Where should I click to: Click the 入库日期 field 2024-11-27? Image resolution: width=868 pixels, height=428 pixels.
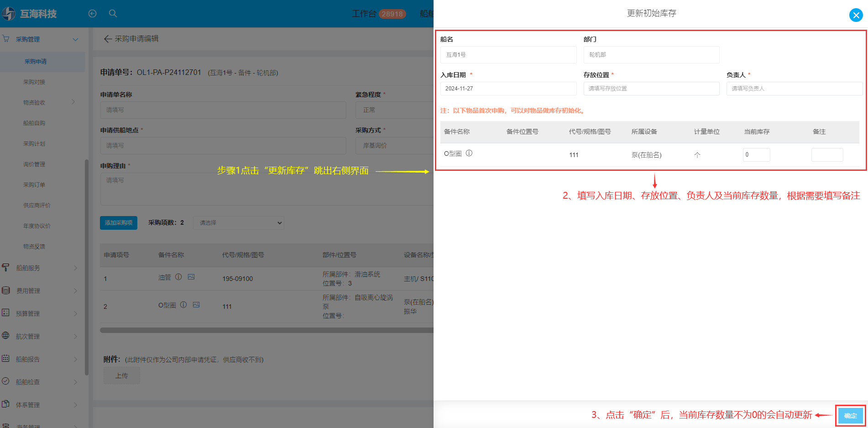pyautogui.click(x=508, y=89)
